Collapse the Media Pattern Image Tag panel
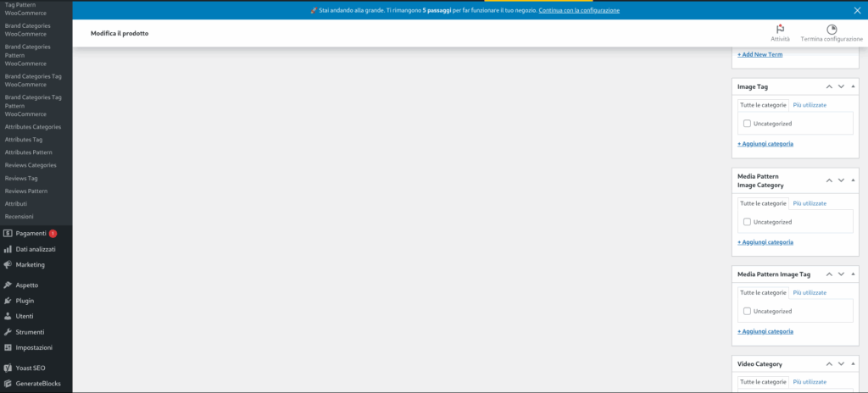Screen dimensions: 868x393 point(853,274)
